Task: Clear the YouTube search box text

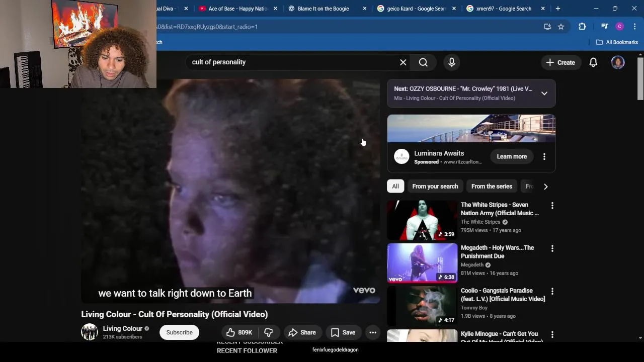Action: coord(403,62)
